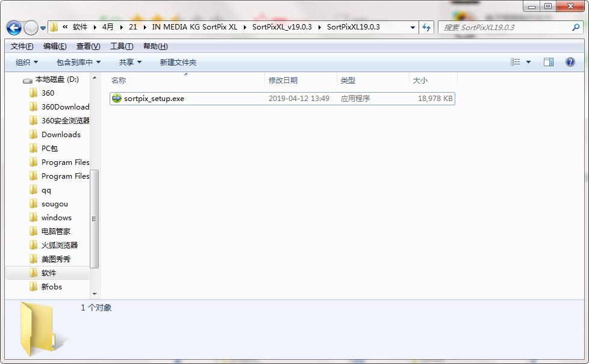Open the 360安全浏览器 folder in the sidebar

66,121
